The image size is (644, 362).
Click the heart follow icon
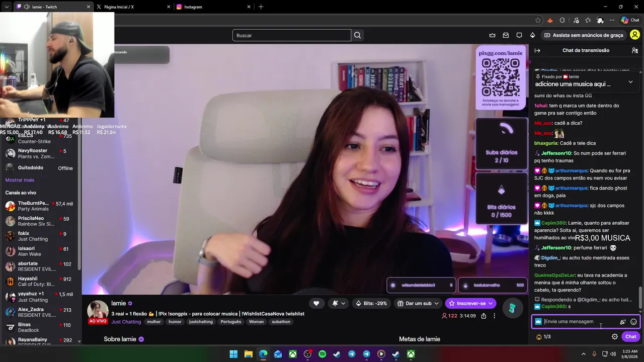tap(316, 303)
